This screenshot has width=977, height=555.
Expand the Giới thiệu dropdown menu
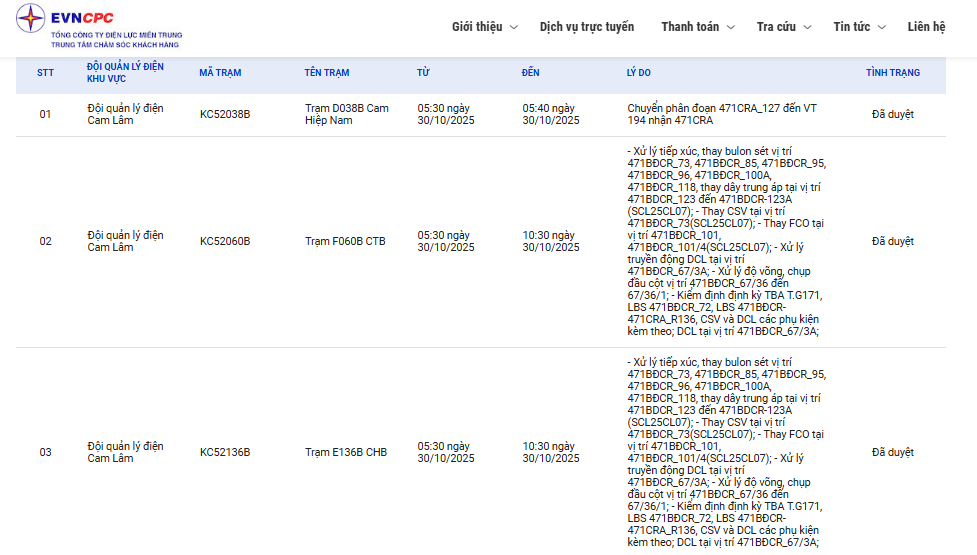pos(484,27)
